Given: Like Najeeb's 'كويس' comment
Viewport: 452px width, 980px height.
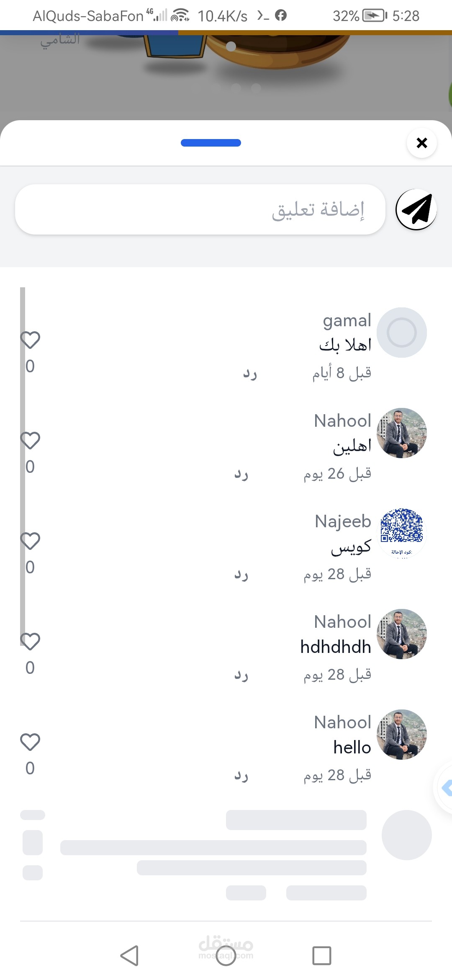Looking at the screenshot, I should (x=30, y=541).
